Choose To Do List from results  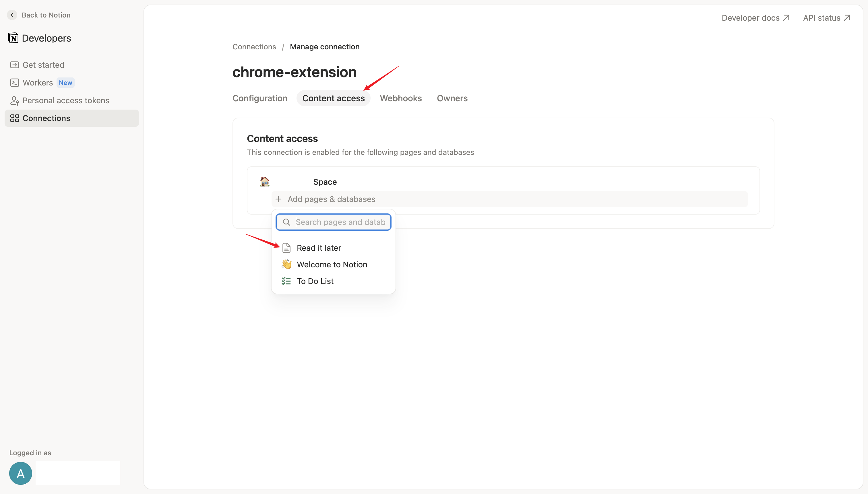pos(333,281)
